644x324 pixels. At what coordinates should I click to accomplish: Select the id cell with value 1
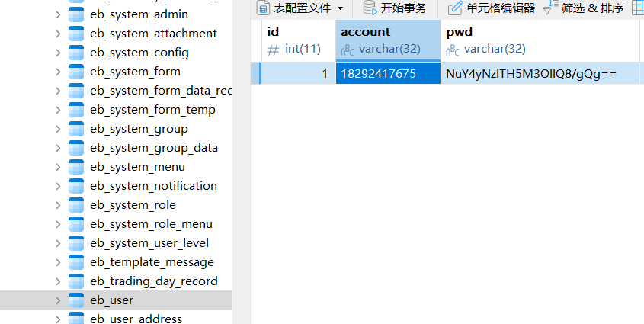(299, 73)
